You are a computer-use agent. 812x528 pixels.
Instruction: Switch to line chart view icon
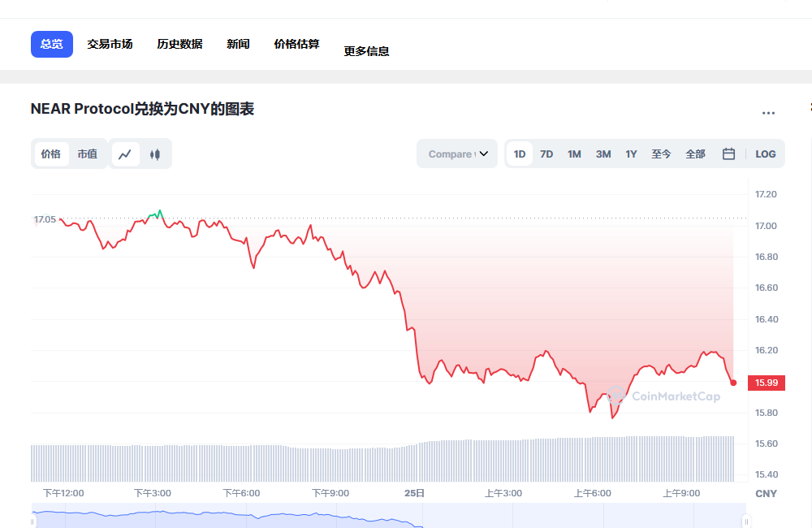coord(125,154)
